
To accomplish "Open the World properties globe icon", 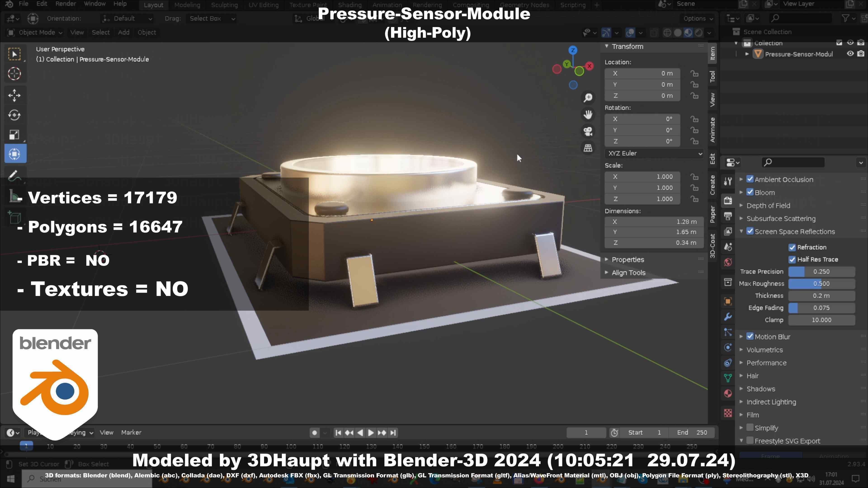I will point(728,262).
